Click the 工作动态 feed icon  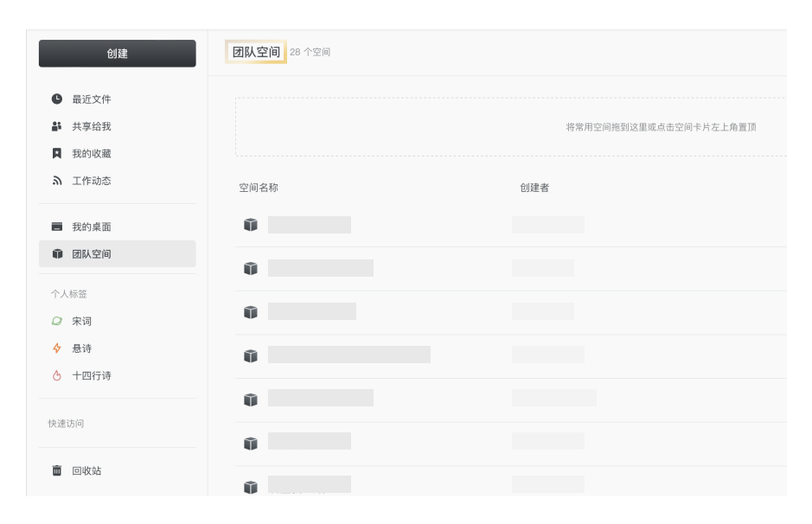[x=57, y=181]
